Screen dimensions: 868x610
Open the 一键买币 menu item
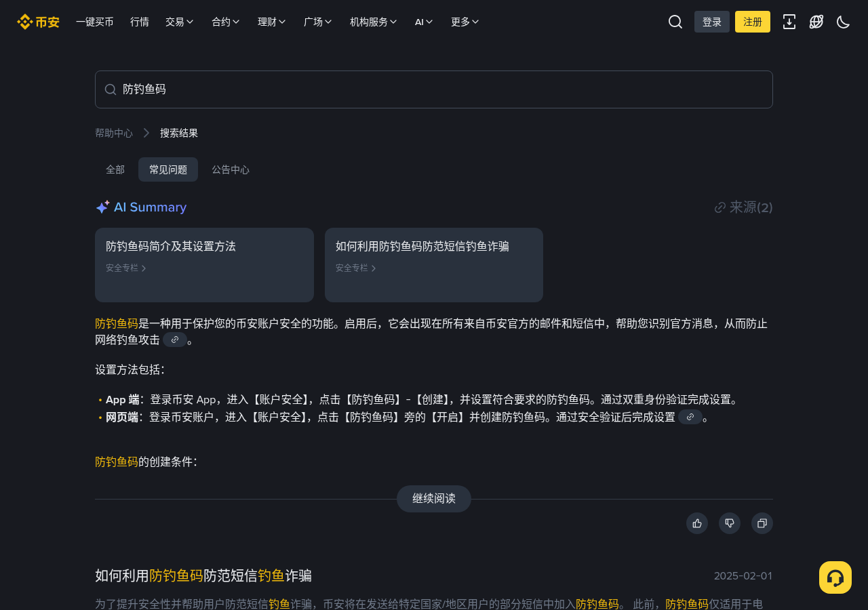coord(95,22)
